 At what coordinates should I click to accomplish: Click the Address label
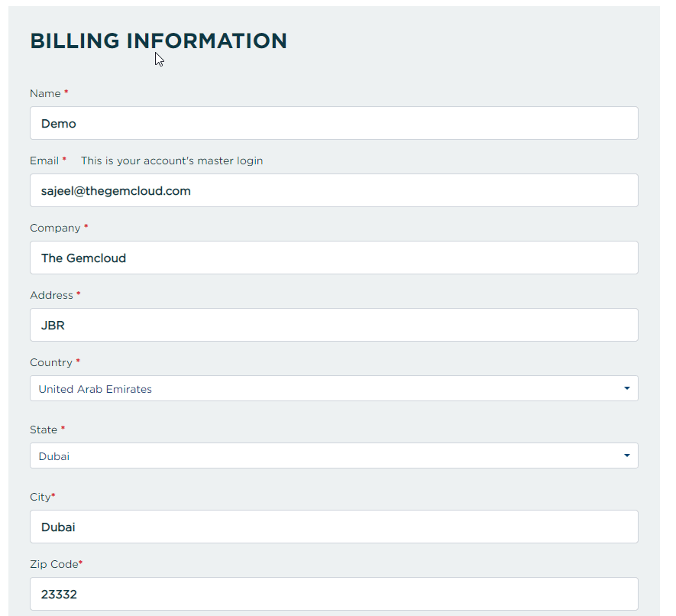[x=51, y=296]
